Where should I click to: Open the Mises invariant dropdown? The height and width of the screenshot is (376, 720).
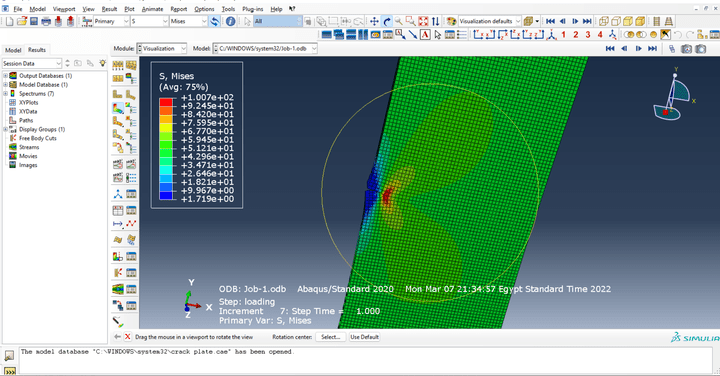(189, 21)
